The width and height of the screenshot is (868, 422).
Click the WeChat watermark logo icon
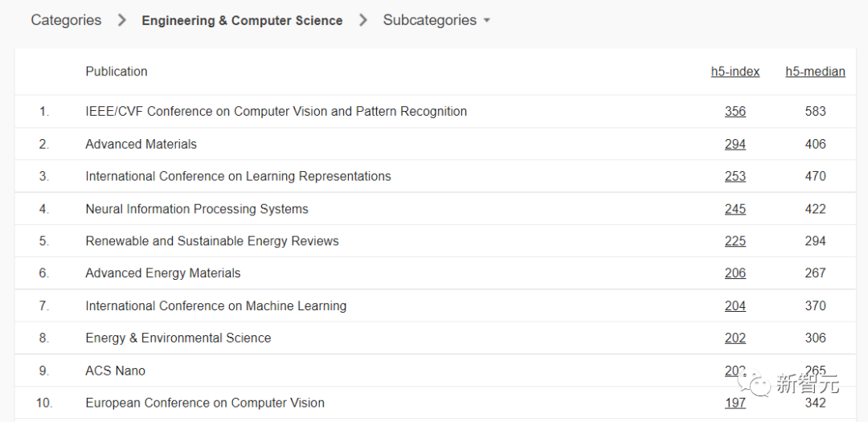tap(756, 383)
